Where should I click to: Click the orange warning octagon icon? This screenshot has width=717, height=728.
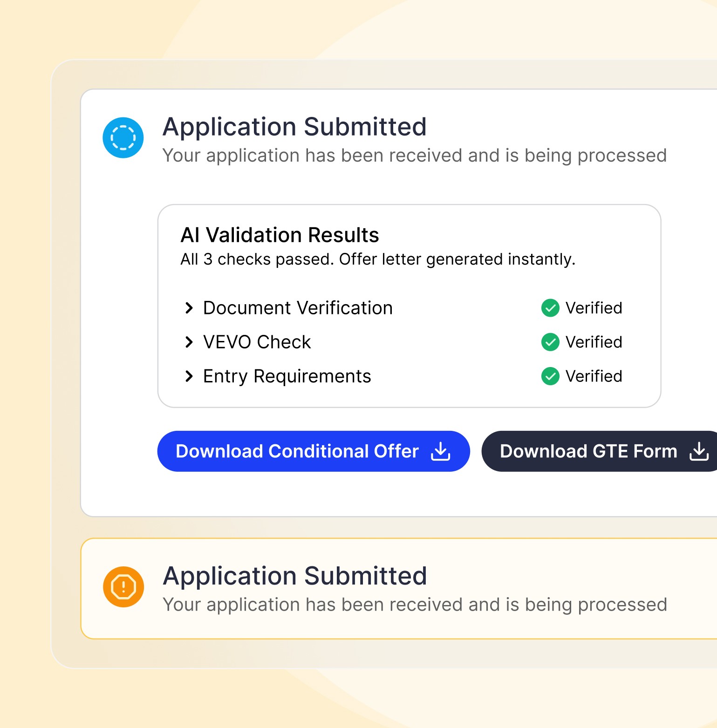tap(123, 587)
